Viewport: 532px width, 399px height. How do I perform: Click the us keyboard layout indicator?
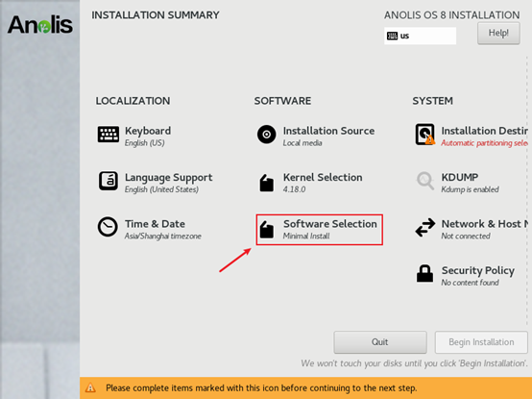coord(420,36)
